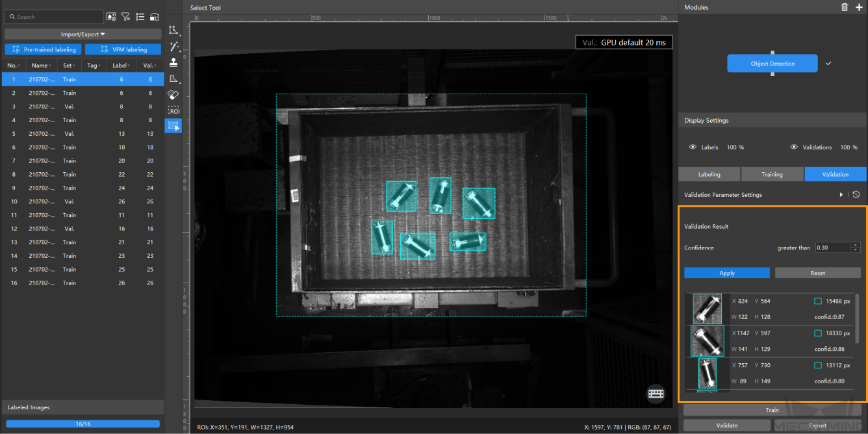Select the stamp template tool
This screenshot has width=868, height=434.
[x=173, y=62]
